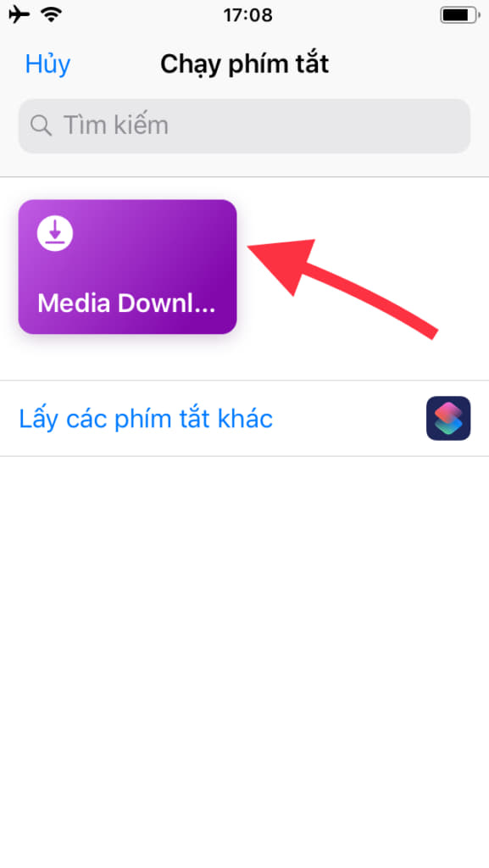Click the magnifying glass search icon
The width and height of the screenshot is (489, 868).
[x=41, y=125]
